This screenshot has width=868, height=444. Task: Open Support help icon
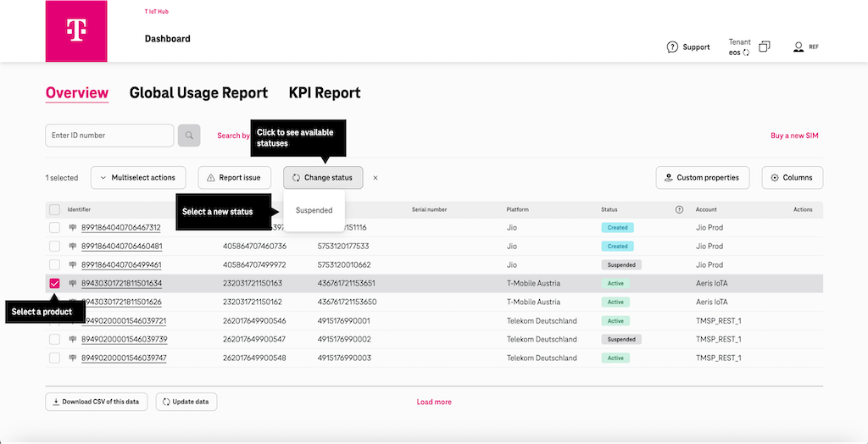point(672,47)
